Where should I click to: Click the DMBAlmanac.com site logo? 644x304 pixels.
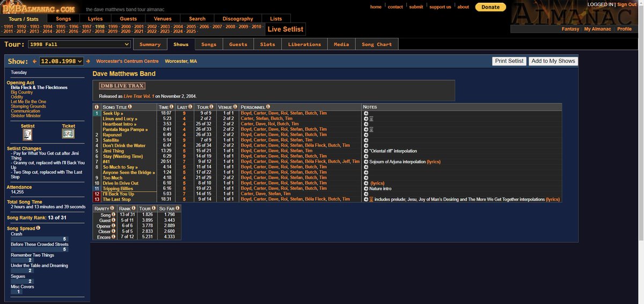[39, 7]
